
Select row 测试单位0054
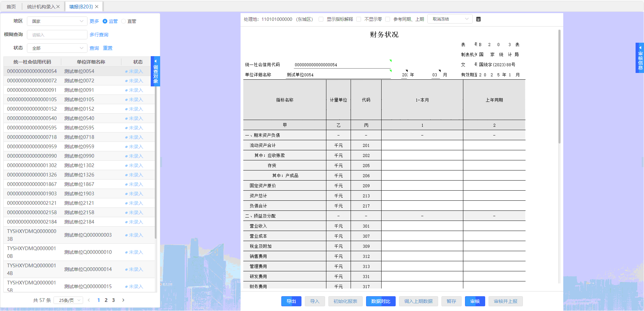click(x=79, y=71)
